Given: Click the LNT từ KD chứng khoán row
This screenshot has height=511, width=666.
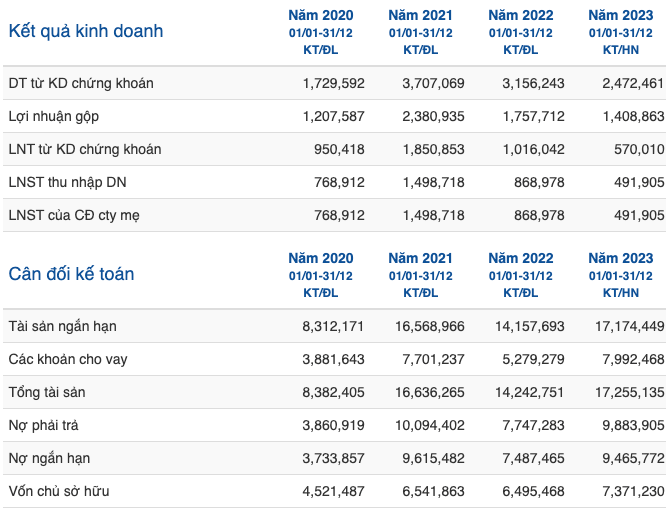Looking at the screenshot, I should (x=334, y=149).
